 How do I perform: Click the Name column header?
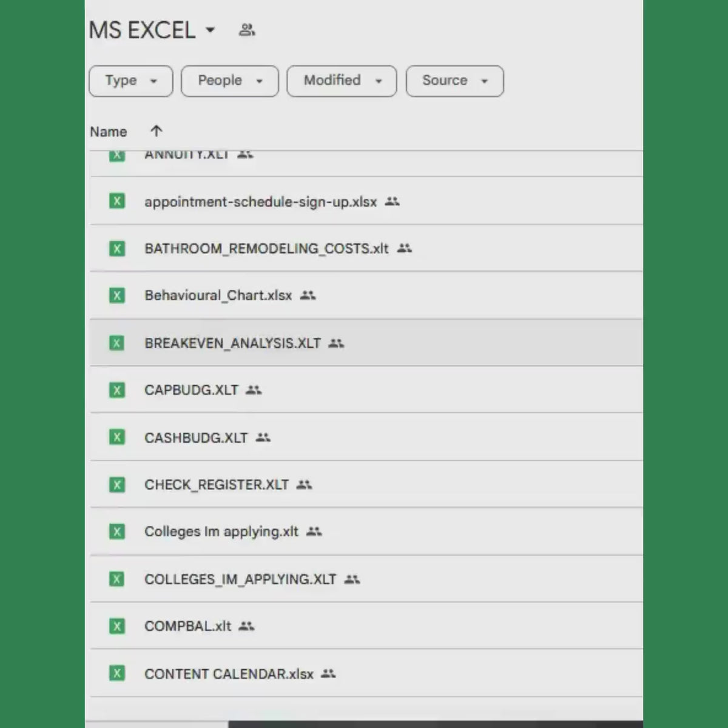click(109, 132)
